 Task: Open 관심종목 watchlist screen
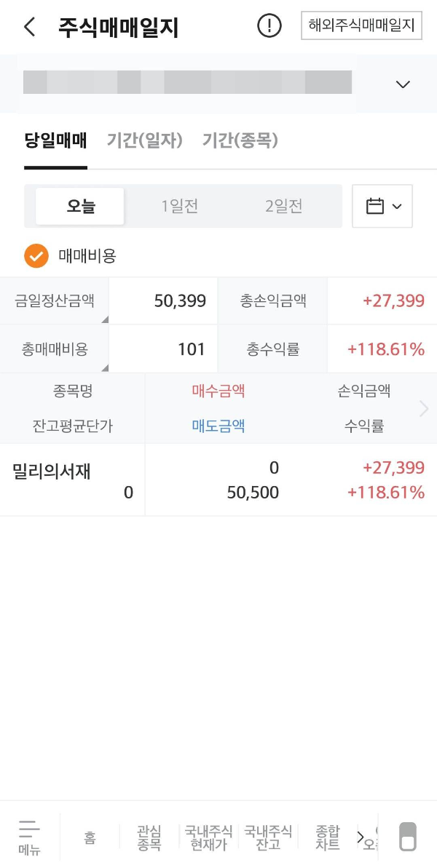tap(148, 837)
